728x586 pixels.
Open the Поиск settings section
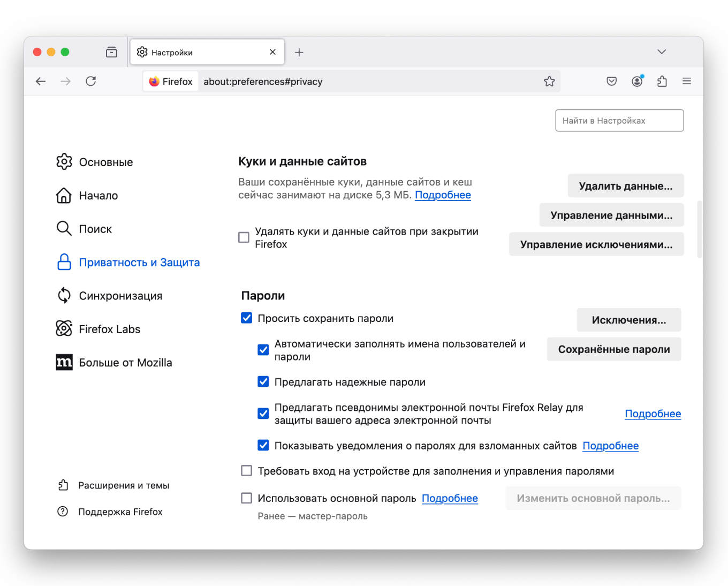point(96,229)
